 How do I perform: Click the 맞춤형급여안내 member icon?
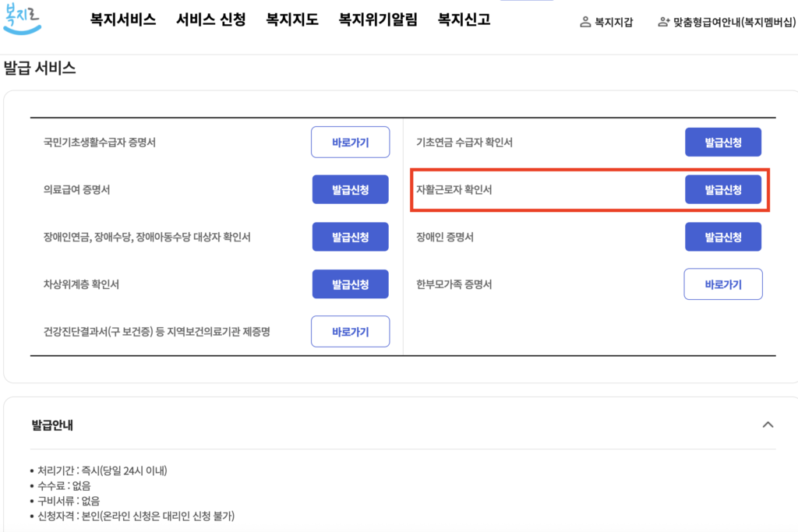[664, 23]
